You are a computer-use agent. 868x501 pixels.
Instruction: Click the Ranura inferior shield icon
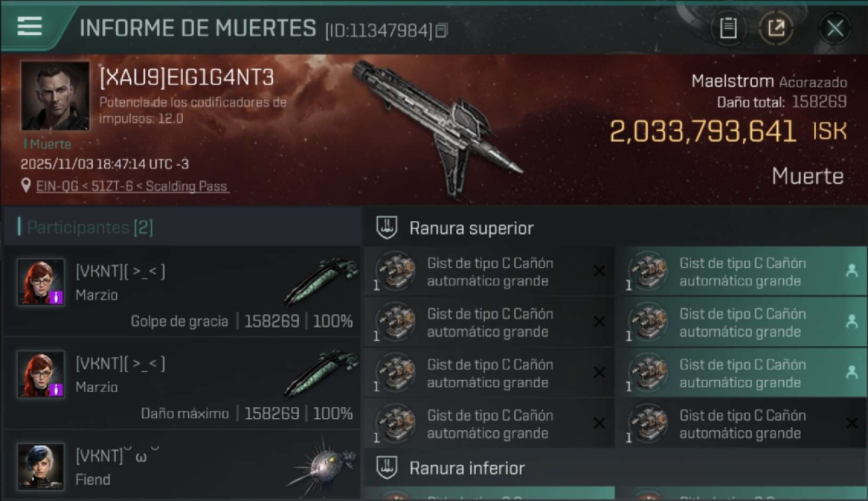click(x=387, y=468)
